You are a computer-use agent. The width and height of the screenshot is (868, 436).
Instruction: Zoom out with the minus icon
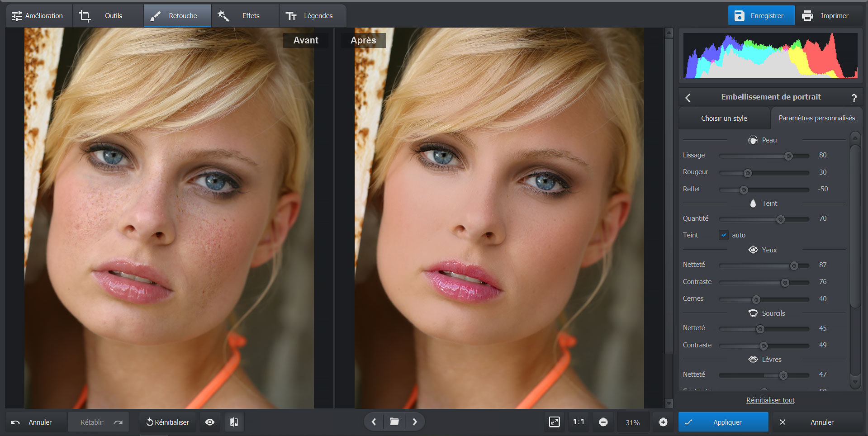click(603, 422)
